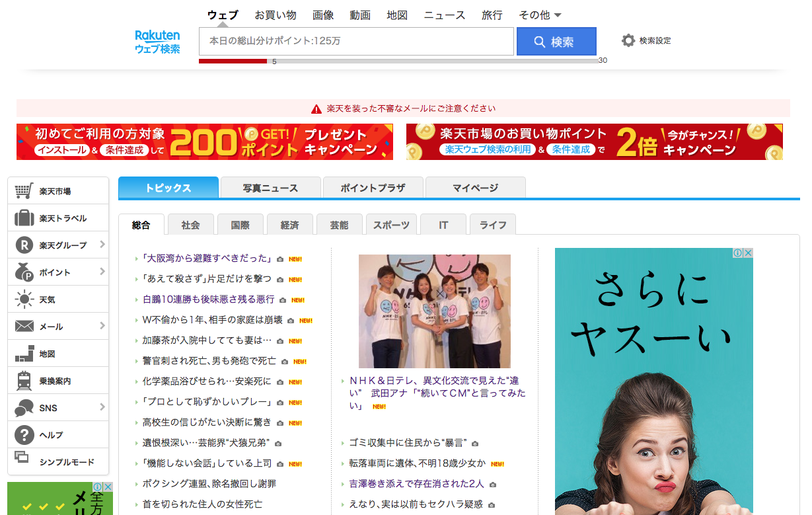Switch to the 写真ニュース tab
This screenshot has height=515, width=812.
click(x=270, y=188)
